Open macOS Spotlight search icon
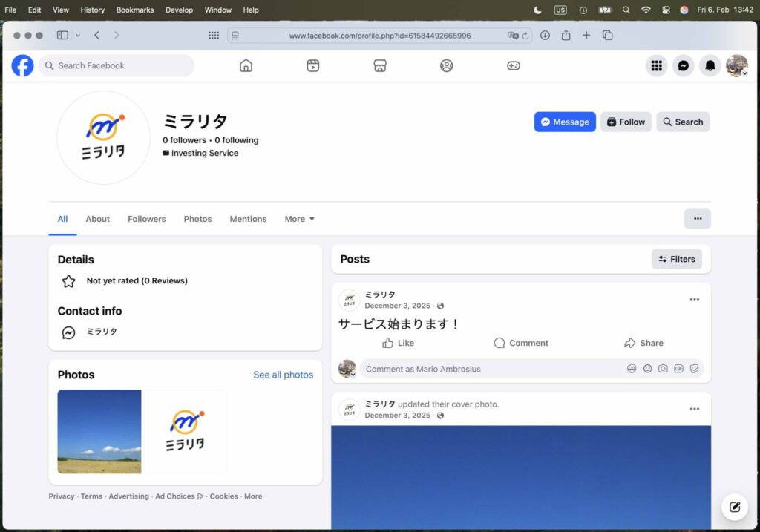The height and width of the screenshot is (532, 760). coord(626,10)
